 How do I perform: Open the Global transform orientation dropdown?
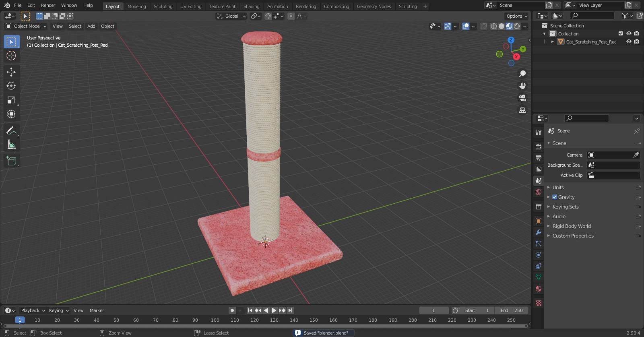[x=231, y=16]
